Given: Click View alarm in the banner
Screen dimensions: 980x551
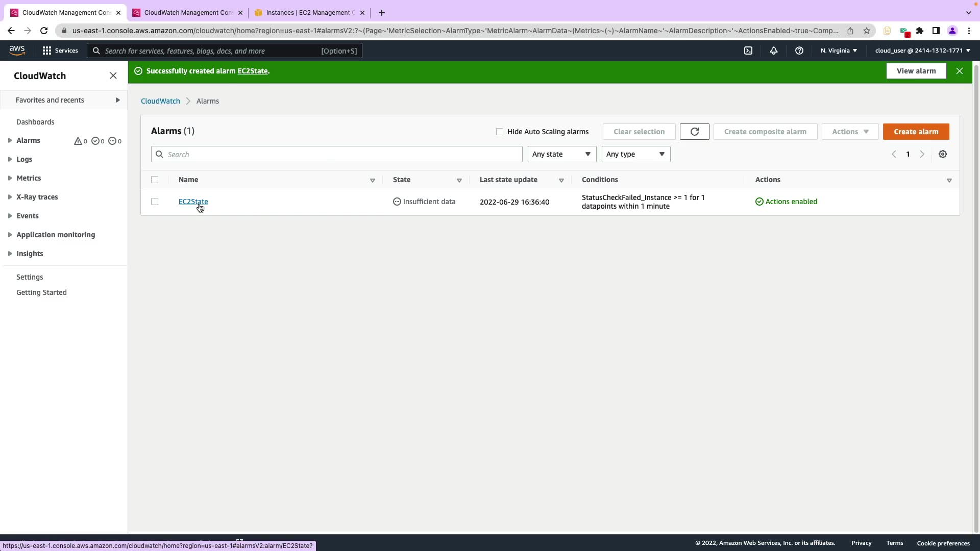Looking at the screenshot, I should 916,71.
